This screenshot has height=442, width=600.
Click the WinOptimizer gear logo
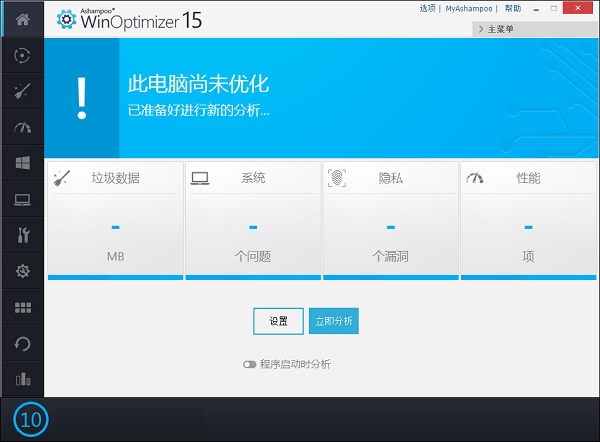[x=66, y=19]
